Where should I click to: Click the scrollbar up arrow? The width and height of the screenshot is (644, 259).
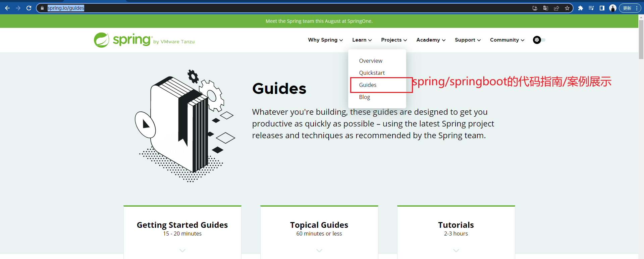tap(641, 17)
